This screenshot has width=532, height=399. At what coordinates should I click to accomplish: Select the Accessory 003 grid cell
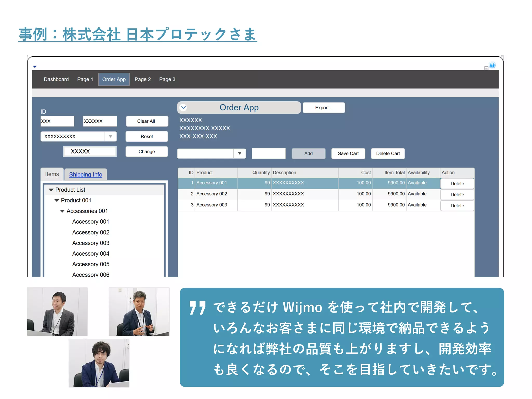[216, 205]
